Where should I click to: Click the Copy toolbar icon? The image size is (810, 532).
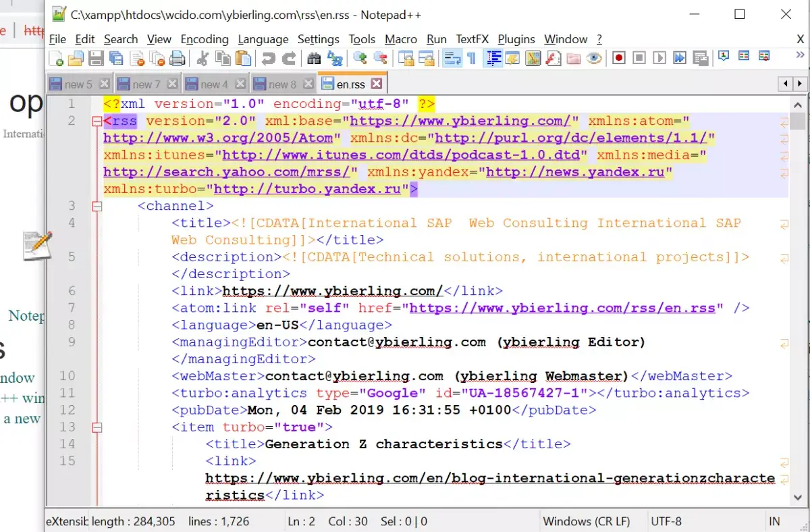222,59
